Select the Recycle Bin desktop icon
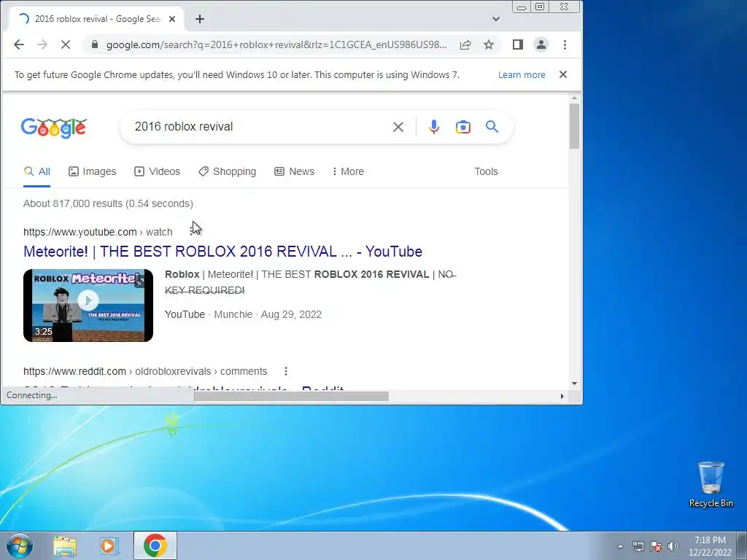 (711, 484)
